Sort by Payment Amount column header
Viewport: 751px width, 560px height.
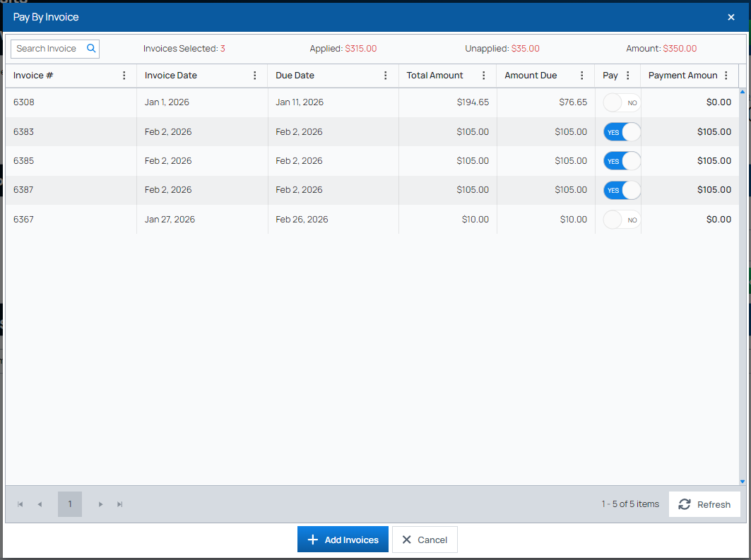coord(682,75)
